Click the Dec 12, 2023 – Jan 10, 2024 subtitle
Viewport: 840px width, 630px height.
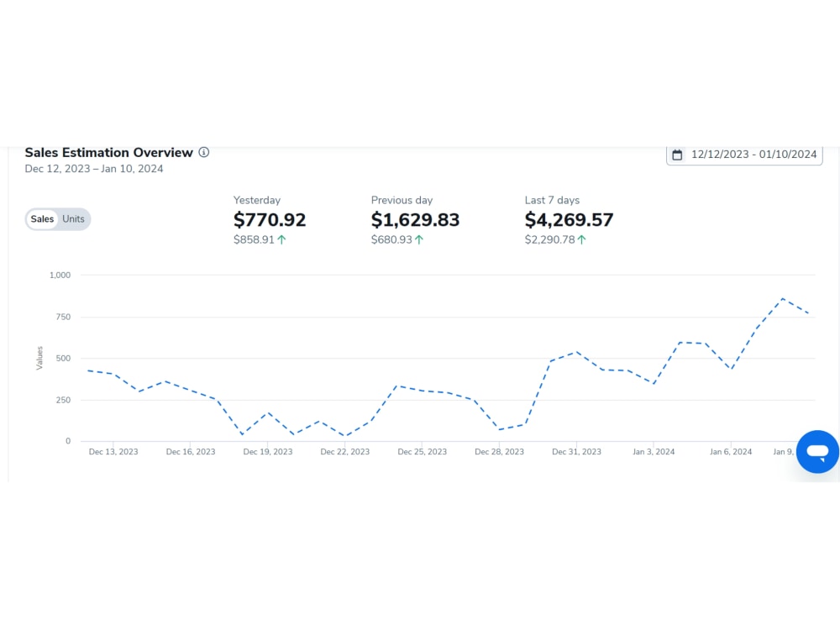(94, 169)
